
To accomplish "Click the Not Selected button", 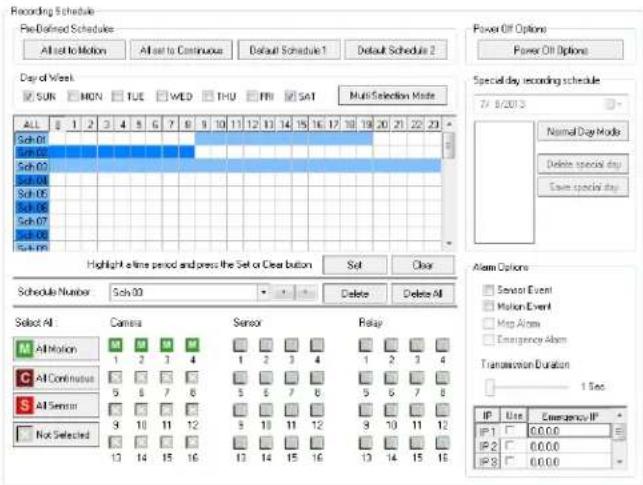I will pyautogui.click(x=56, y=434).
